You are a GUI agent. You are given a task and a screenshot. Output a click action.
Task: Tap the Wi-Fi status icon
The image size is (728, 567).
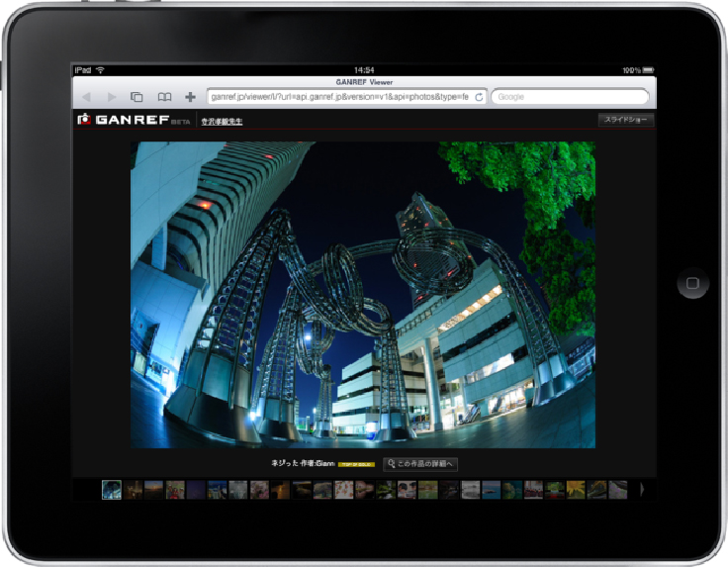(x=100, y=70)
